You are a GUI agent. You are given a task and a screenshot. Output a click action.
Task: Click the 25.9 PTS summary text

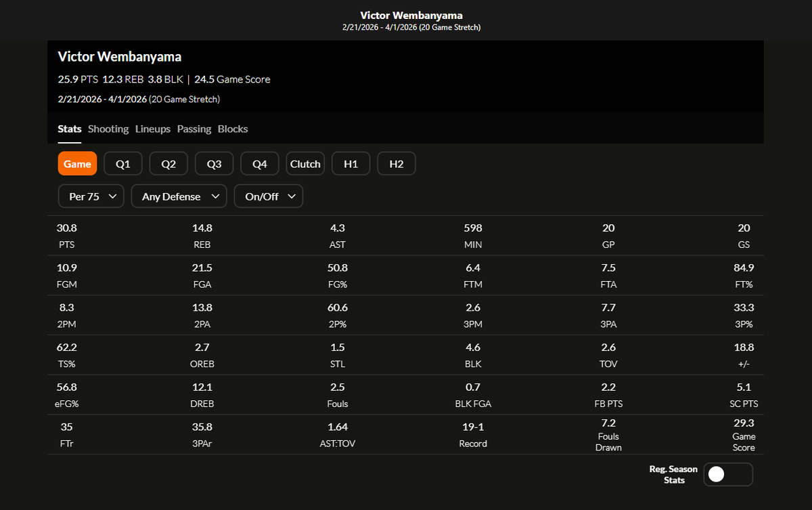78,79
